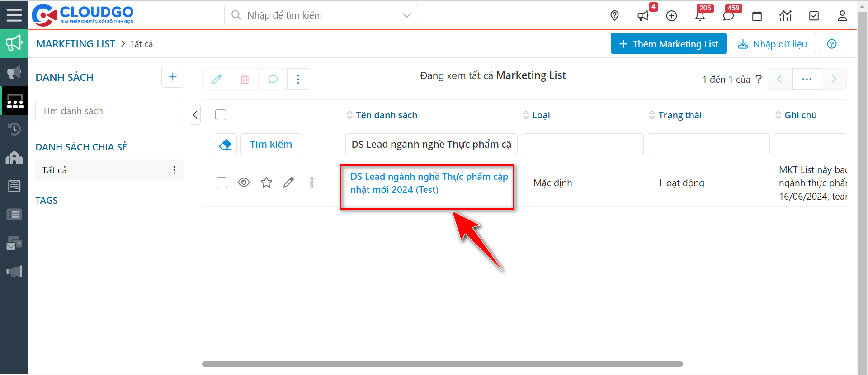868x375 pixels.
Task: Click the red trash delete icon
Action: (245, 79)
